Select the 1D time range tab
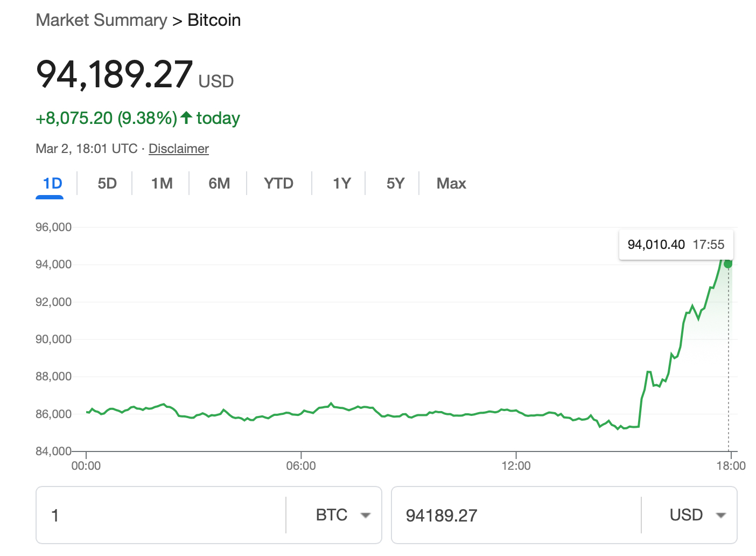The height and width of the screenshot is (556, 756). click(52, 184)
